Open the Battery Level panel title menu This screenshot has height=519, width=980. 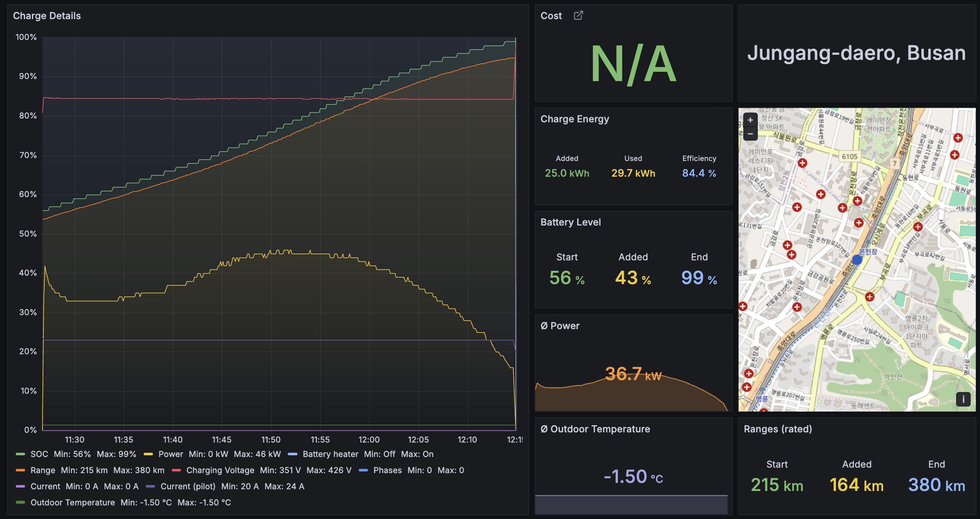coord(570,222)
